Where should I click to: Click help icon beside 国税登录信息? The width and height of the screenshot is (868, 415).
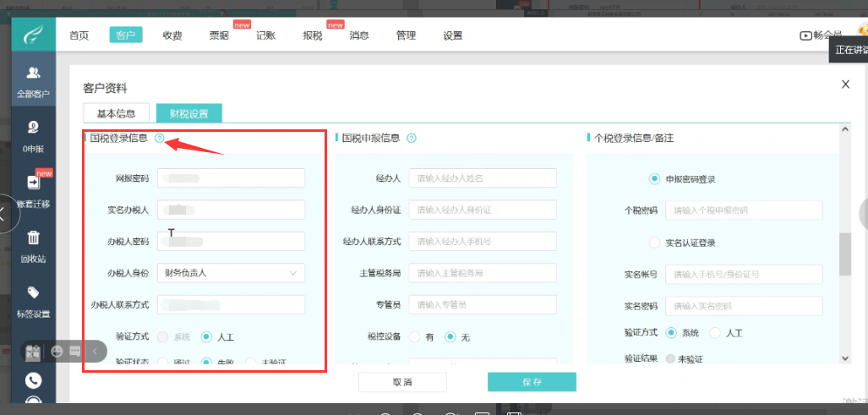160,138
